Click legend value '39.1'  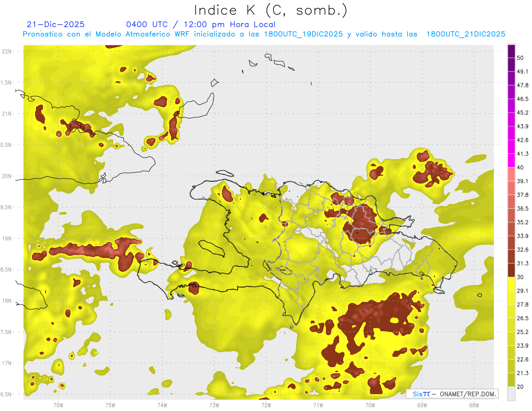tap(523, 181)
